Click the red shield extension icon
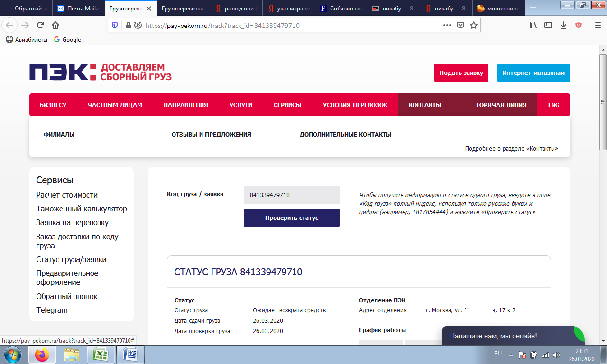The image size is (607, 364). click(579, 26)
